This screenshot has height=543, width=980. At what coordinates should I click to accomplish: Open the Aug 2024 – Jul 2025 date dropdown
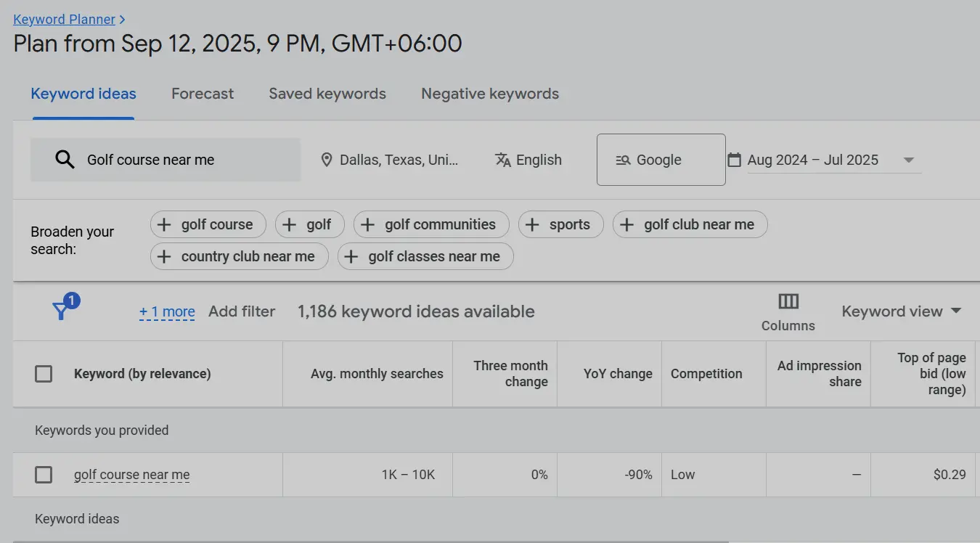coord(909,159)
